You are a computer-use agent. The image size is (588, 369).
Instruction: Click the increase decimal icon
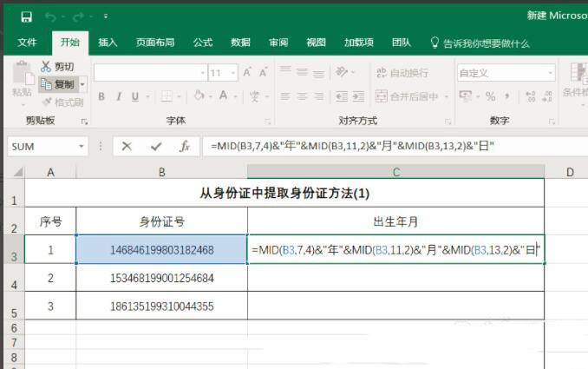click(530, 96)
